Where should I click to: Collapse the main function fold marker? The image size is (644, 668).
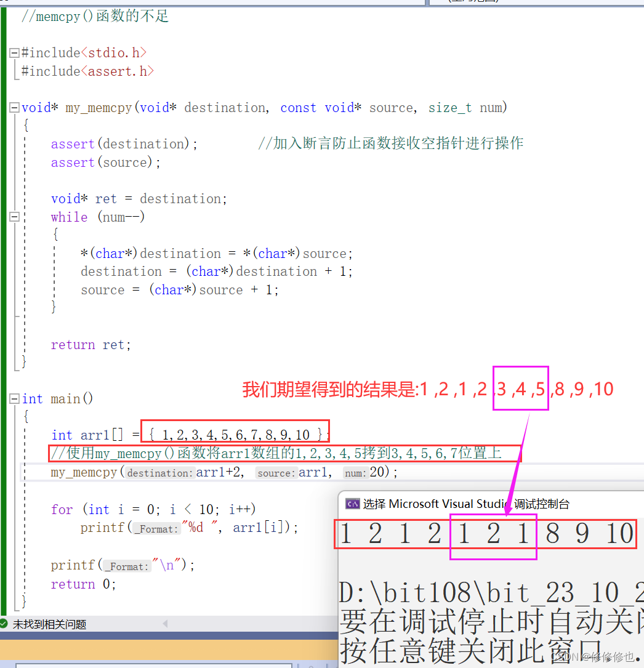(x=15, y=399)
